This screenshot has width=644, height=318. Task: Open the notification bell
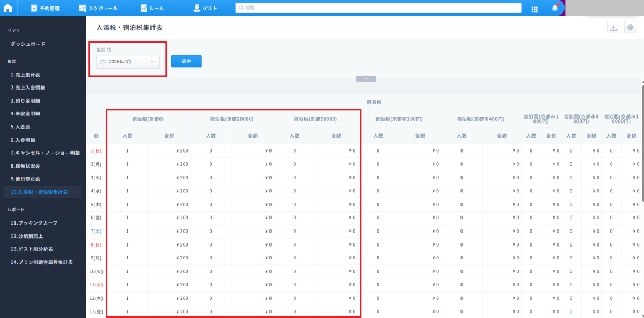coord(554,8)
